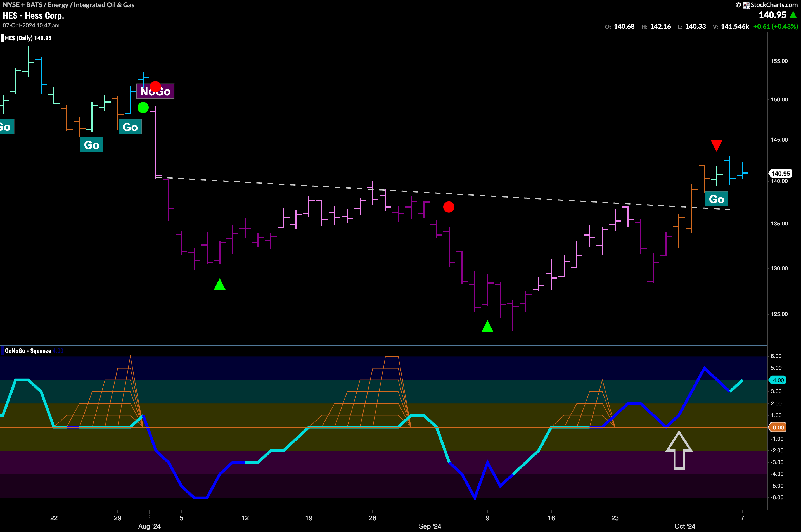Click the green up triangle near August 8
Screen dimensions: 801x532
click(220, 284)
